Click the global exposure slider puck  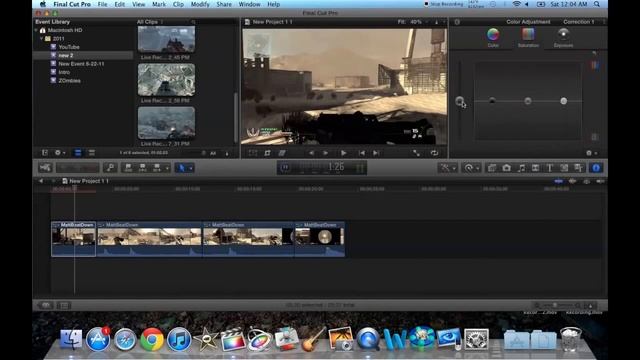(x=459, y=100)
